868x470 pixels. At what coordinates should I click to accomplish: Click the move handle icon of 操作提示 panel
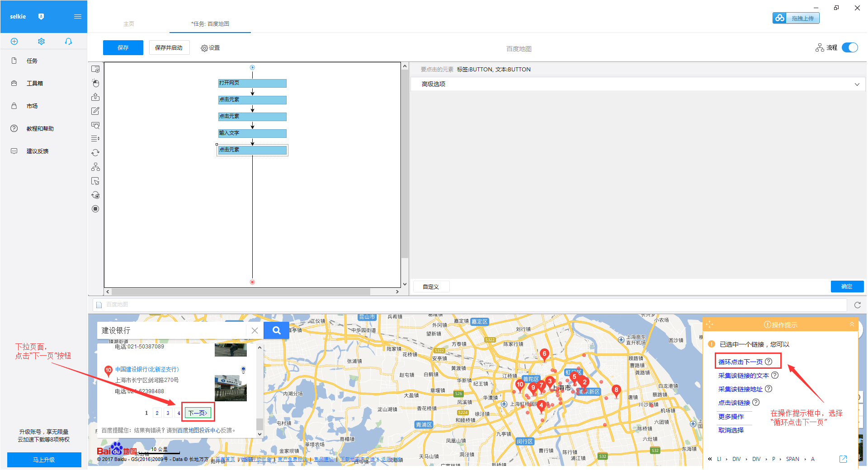coord(709,324)
